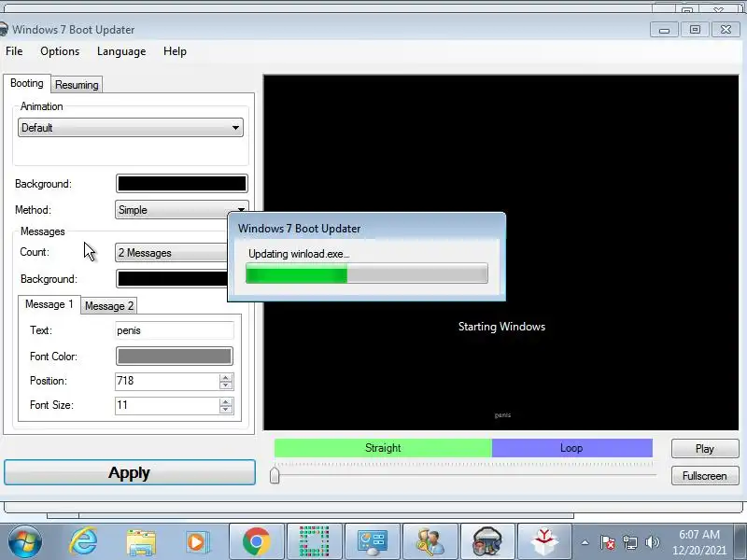Open Windows Explorer folder taskbar icon
Viewport: 747px width, 560px height.
pos(141,542)
